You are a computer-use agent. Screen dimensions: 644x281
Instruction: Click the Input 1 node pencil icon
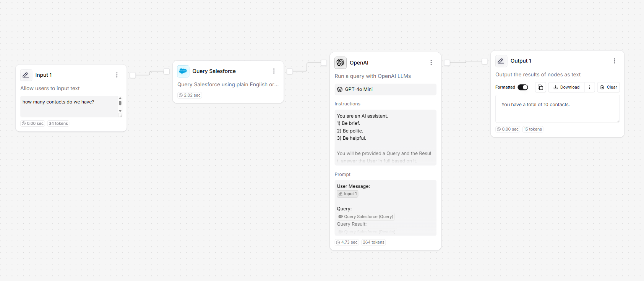point(26,75)
